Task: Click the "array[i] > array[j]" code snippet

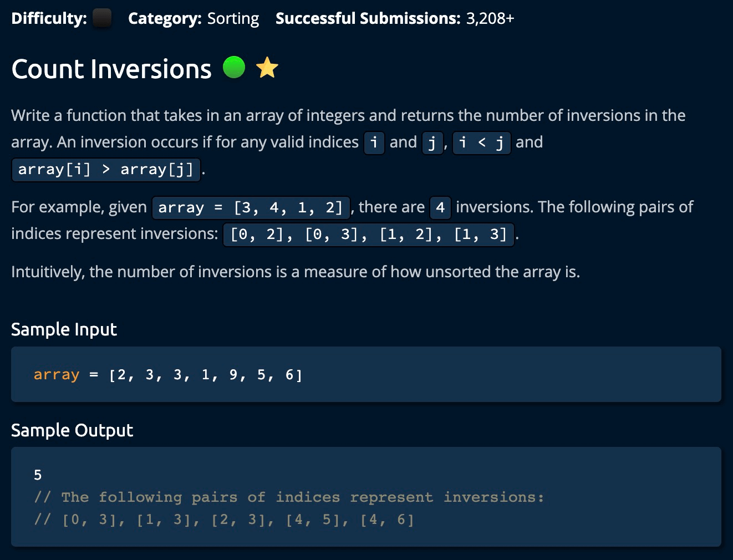Action: pos(106,169)
